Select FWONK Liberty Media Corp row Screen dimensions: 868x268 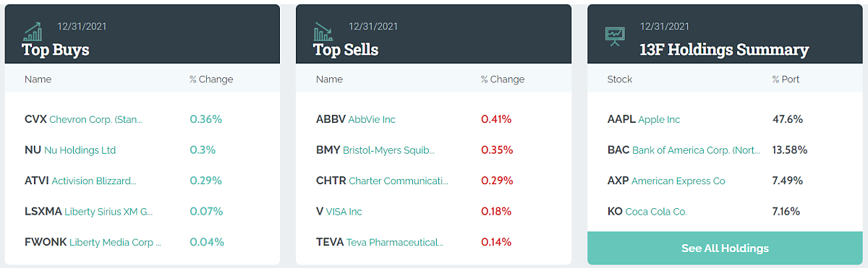(93, 242)
